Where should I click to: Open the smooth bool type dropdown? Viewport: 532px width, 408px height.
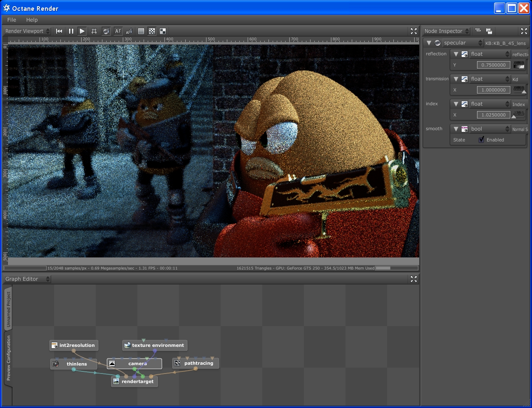[x=490, y=129]
